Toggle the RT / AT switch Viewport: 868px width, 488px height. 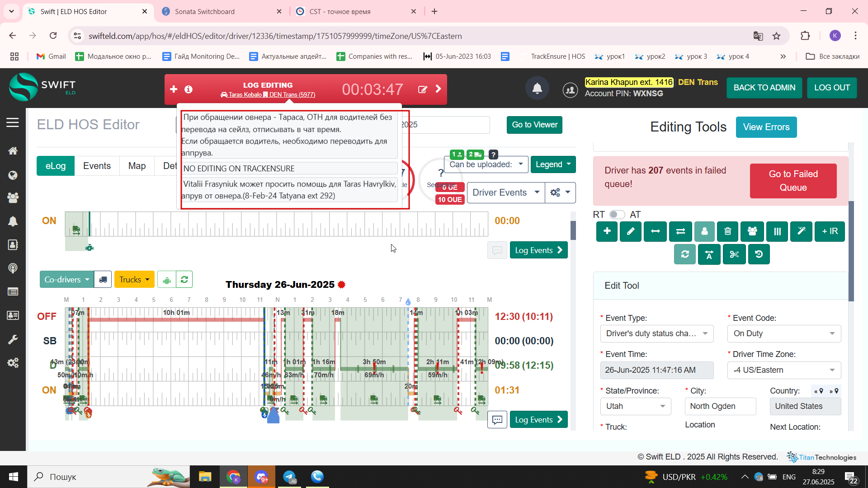click(x=617, y=215)
